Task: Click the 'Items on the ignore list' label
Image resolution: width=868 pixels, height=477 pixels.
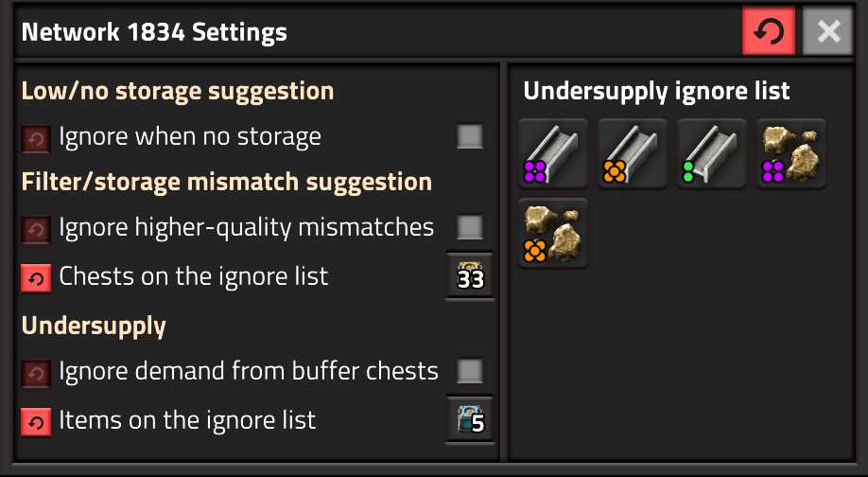Action: pos(187,420)
